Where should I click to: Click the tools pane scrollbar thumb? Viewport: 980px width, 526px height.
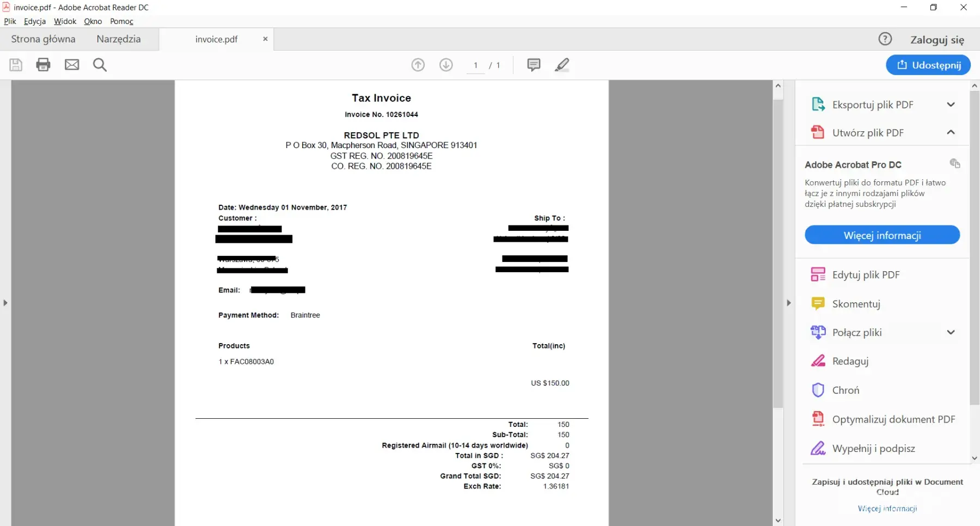point(975,248)
